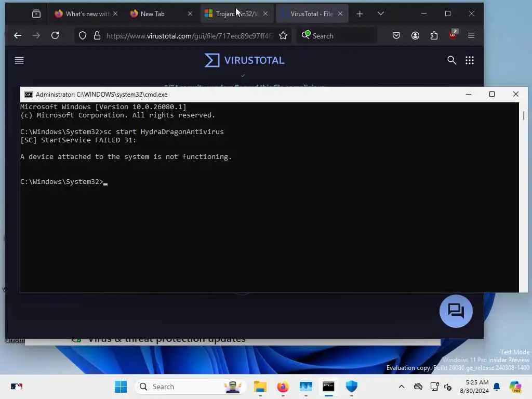Open VirusTotal search magnifier
Viewport: 532px width, 399px height.
451,60
